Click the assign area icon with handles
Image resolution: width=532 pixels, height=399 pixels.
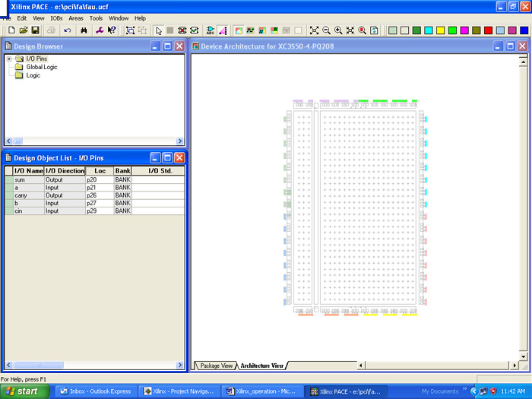click(130, 30)
